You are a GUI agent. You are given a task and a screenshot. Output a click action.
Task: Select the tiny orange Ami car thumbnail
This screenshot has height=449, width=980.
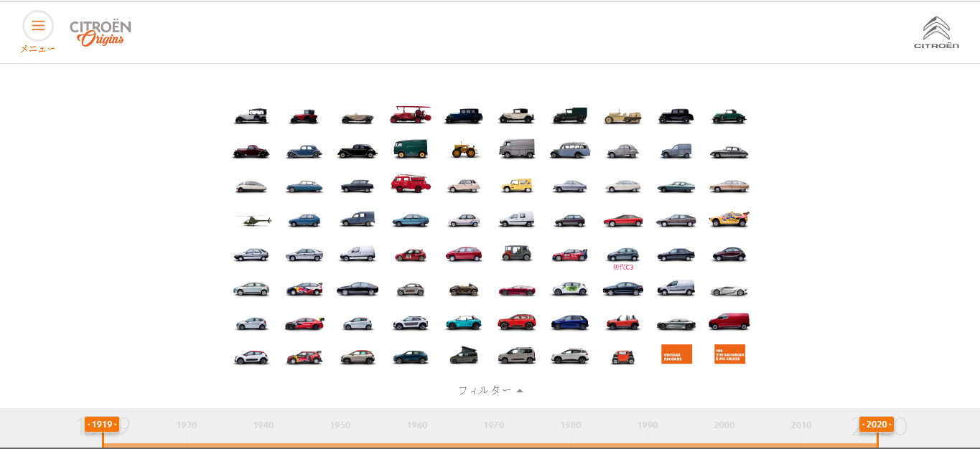[x=622, y=356]
